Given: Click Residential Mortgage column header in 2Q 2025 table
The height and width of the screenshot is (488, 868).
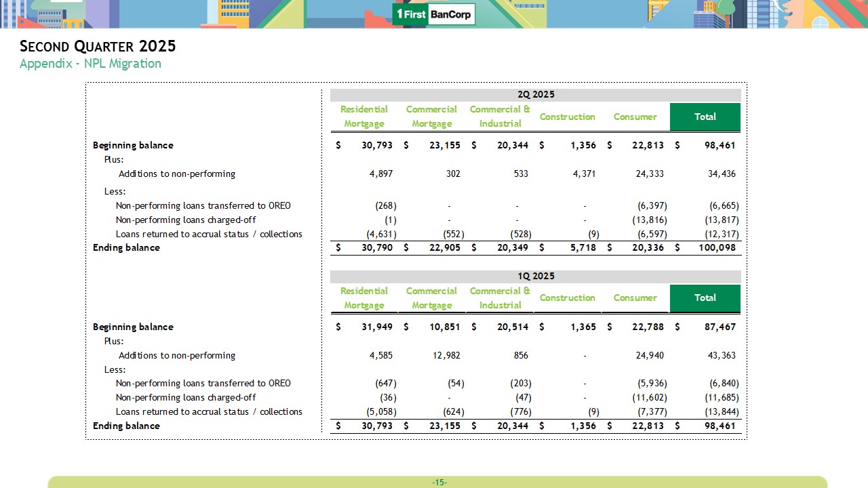Looking at the screenshot, I should 364,117.
